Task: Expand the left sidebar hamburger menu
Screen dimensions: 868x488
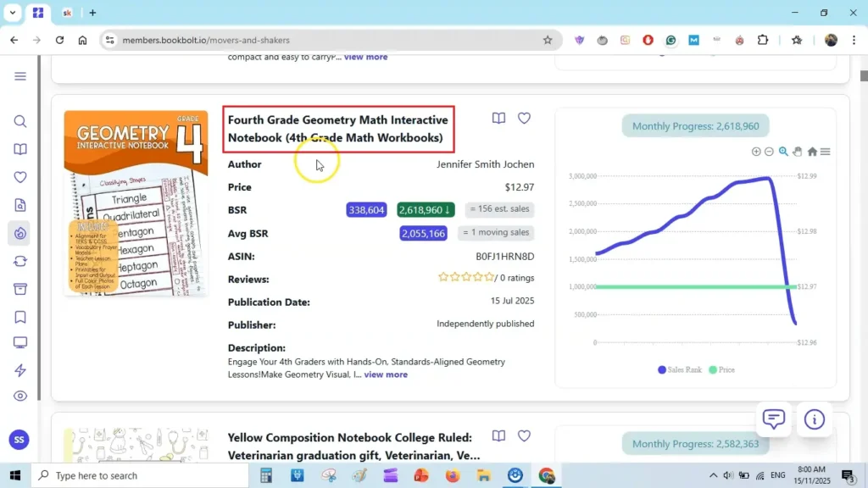Action: coord(20,76)
